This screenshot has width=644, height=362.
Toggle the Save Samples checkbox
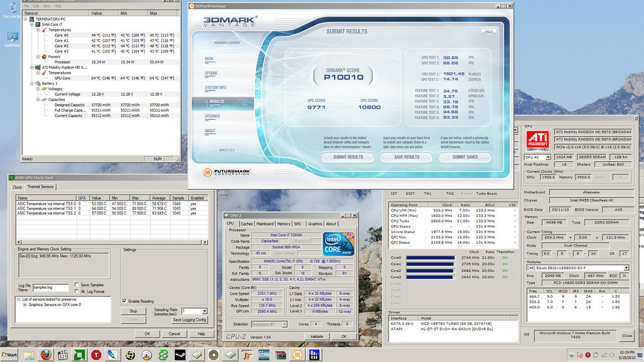(x=77, y=285)
